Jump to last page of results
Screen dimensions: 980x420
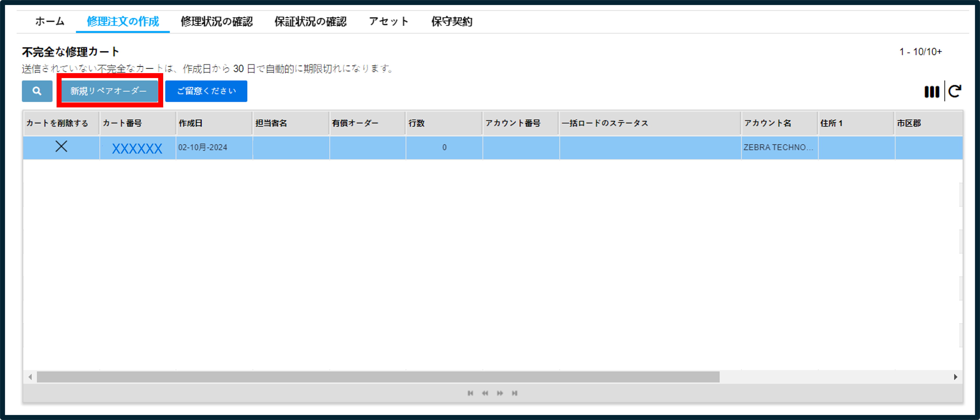515,393
